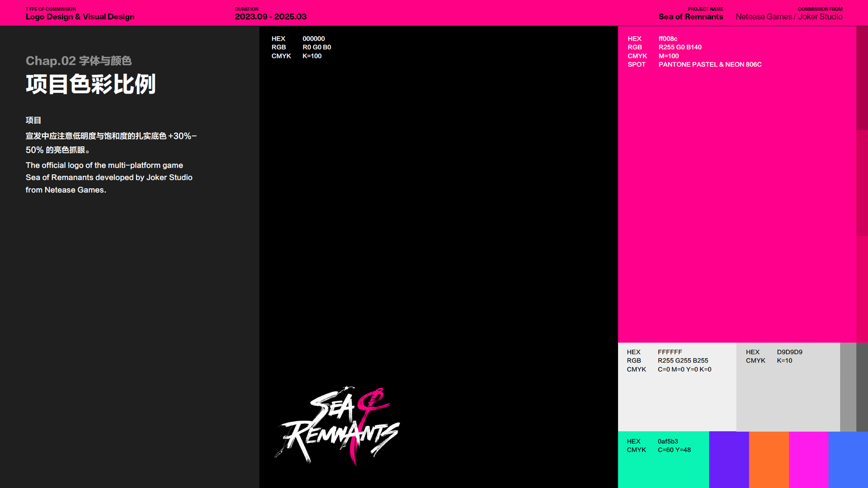The width and height of the screenshot is (868, 488).
Task: Click the hex value D9D9D9
Action: pyautogui.click(x=790, y=352)
